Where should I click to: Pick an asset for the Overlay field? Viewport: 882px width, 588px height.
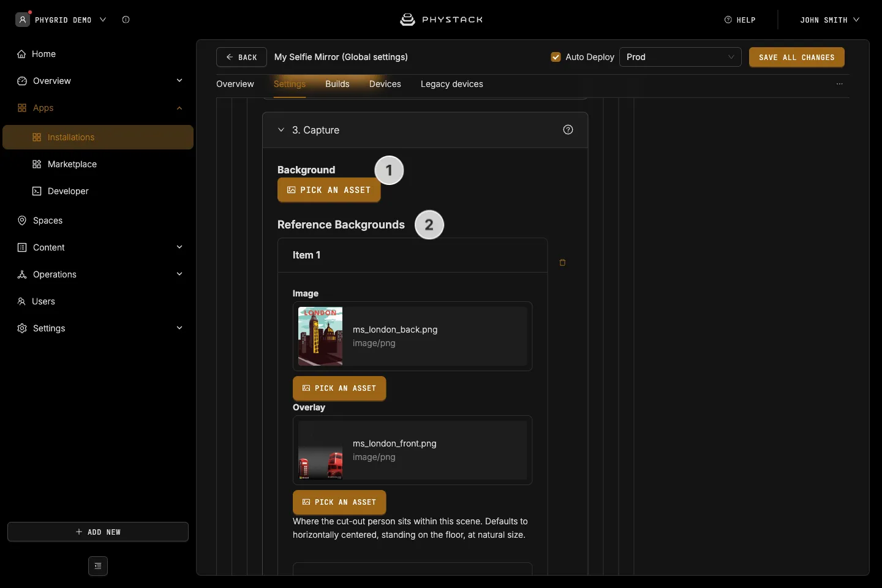(339, 502)
